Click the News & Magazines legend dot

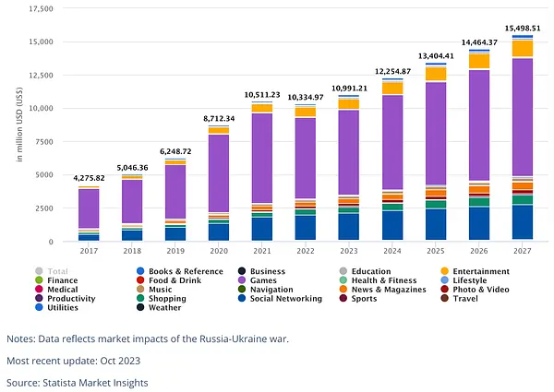(x=343, y=290)
